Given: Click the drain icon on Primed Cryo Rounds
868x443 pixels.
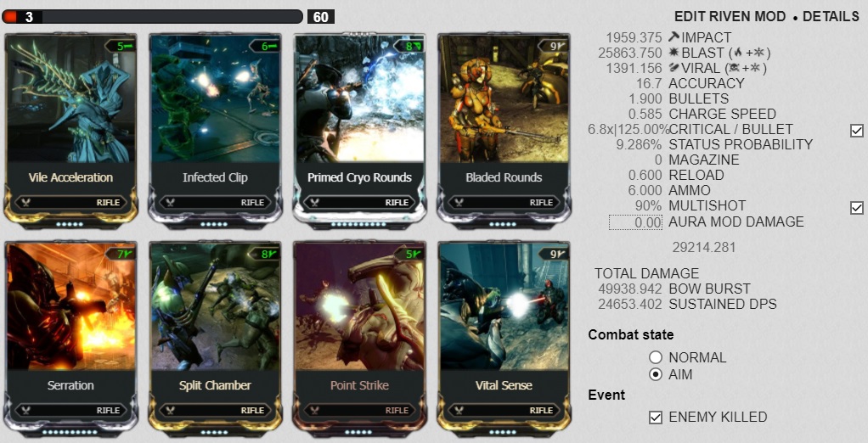Looking at the screenshot, I should (415, 47).
